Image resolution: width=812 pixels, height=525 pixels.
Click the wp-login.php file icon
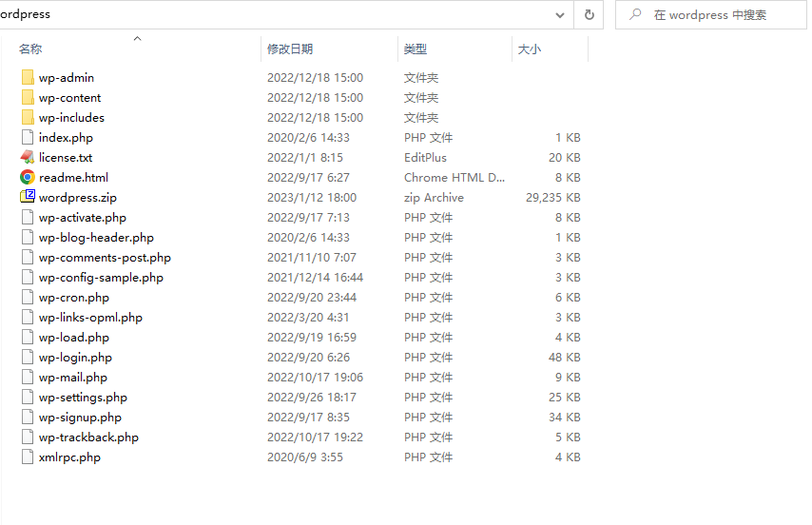[x=28, y=358]
